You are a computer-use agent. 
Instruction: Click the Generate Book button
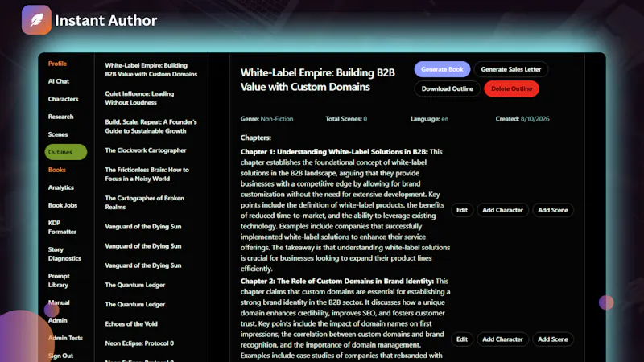[x=442, y=69]
